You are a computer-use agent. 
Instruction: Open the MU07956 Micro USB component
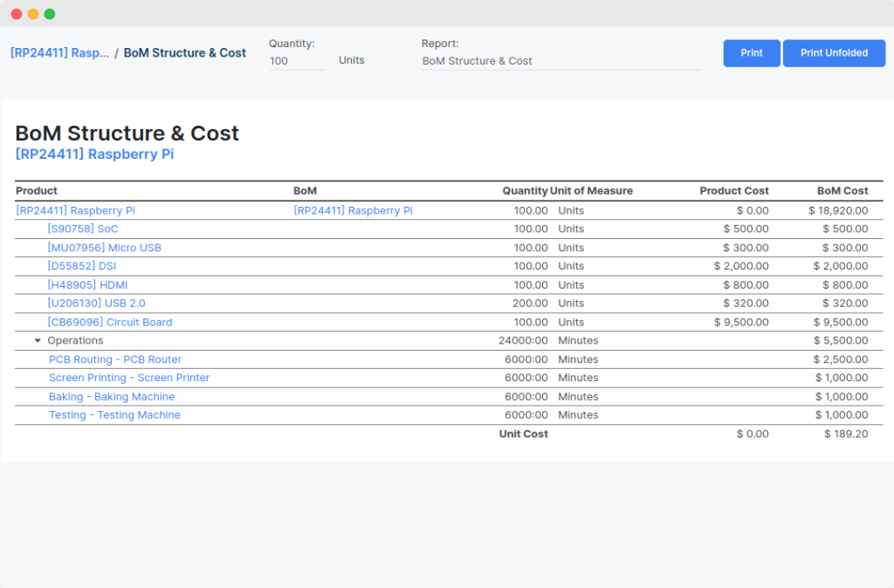[104, 248]
